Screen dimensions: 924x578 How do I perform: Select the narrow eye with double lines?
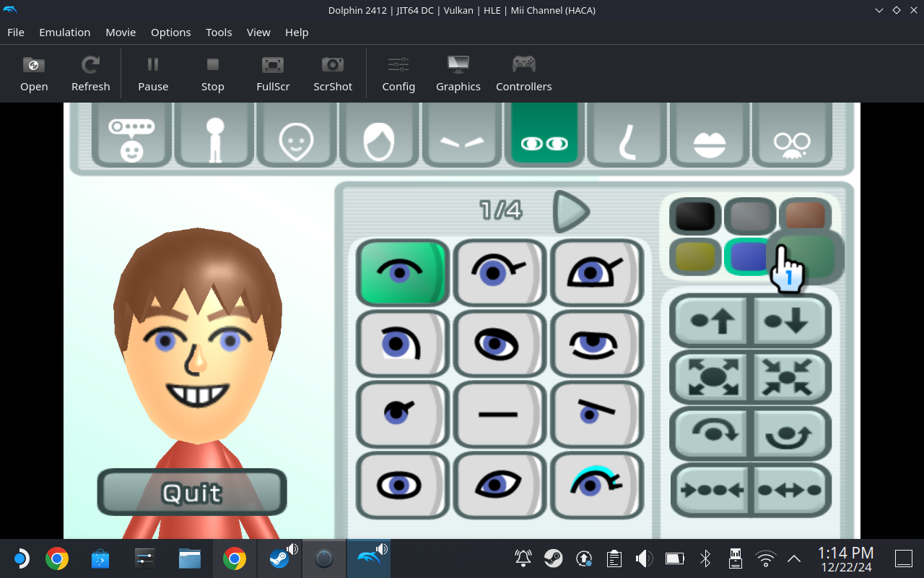coord(596,343)
